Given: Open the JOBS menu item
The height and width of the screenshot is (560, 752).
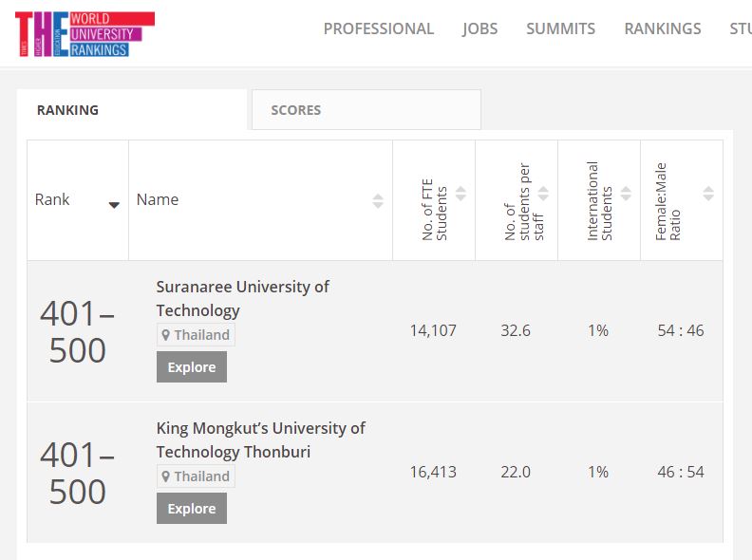Looking at the screenshot, I should pyautogui.click(x=479, y=28).
